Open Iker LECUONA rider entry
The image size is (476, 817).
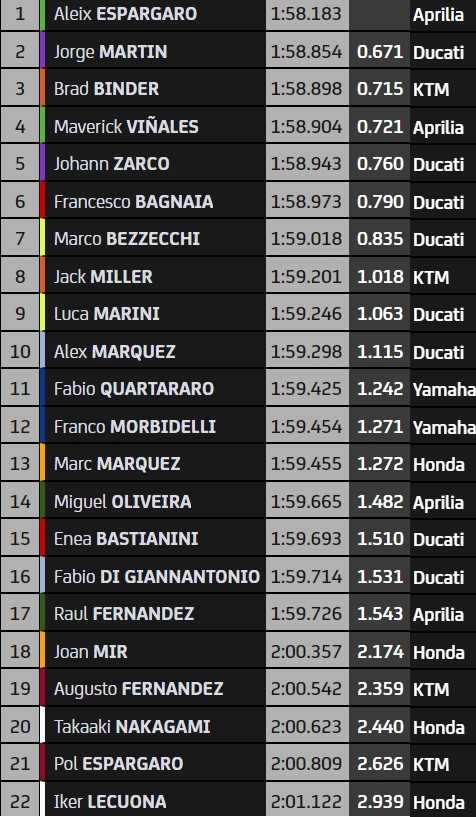pos(110,801)
